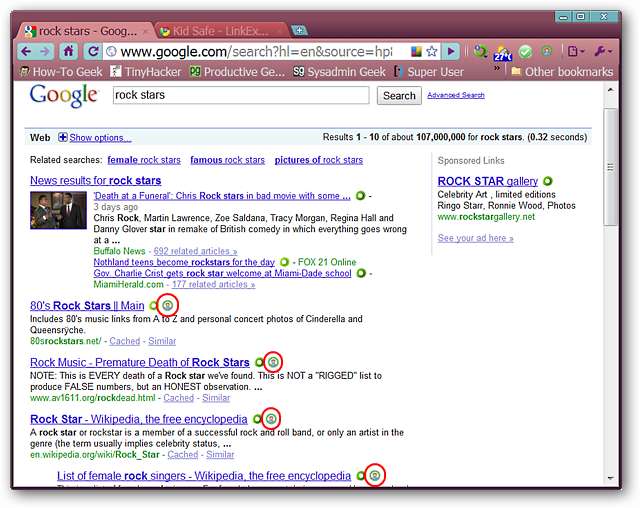Open the Advanced Search link
640x508 pixels.
(x=455, y=95)
